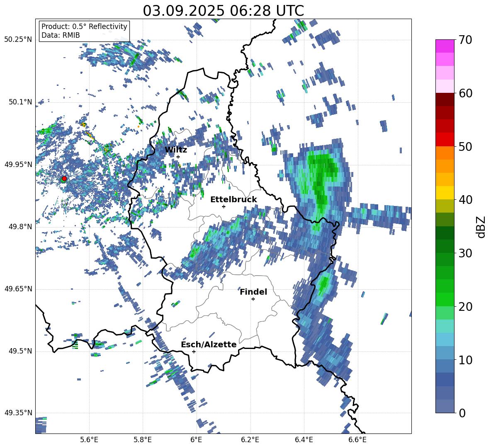Click the 49.65°N latitude label

(x=18, y=289)
